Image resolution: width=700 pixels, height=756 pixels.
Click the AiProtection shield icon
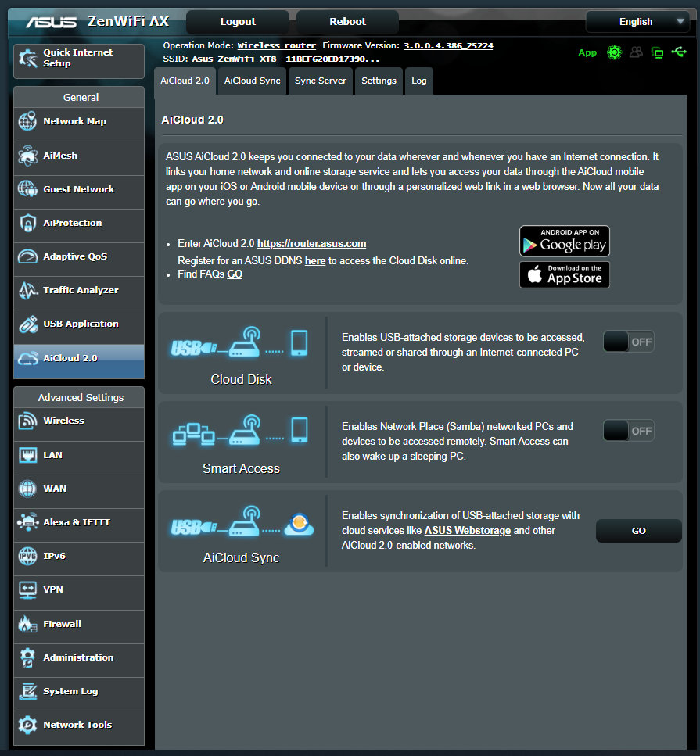click(x=27, y=223)
